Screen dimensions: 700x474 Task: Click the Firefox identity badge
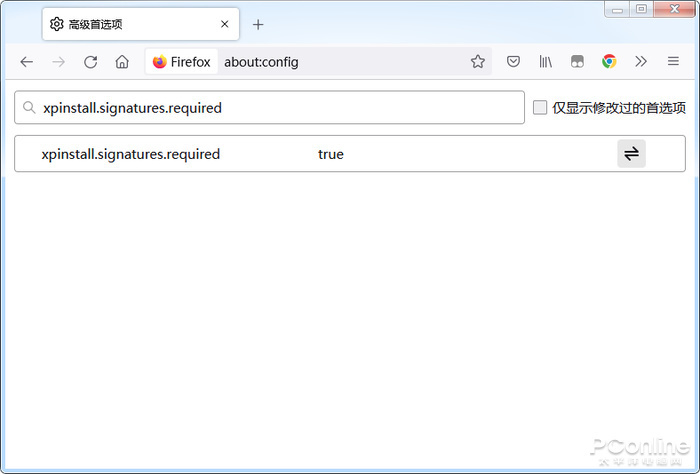point(181,62)
